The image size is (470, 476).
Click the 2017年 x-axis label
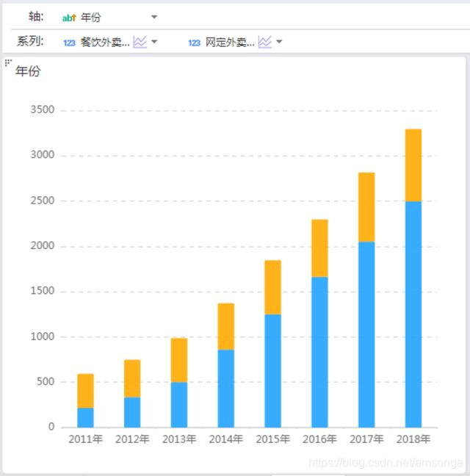366,439
